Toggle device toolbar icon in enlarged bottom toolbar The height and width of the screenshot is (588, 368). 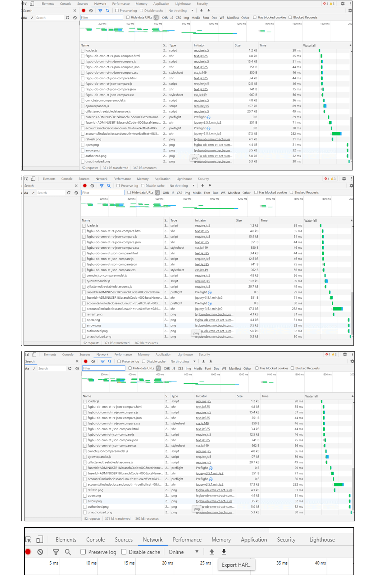[40, 540]
